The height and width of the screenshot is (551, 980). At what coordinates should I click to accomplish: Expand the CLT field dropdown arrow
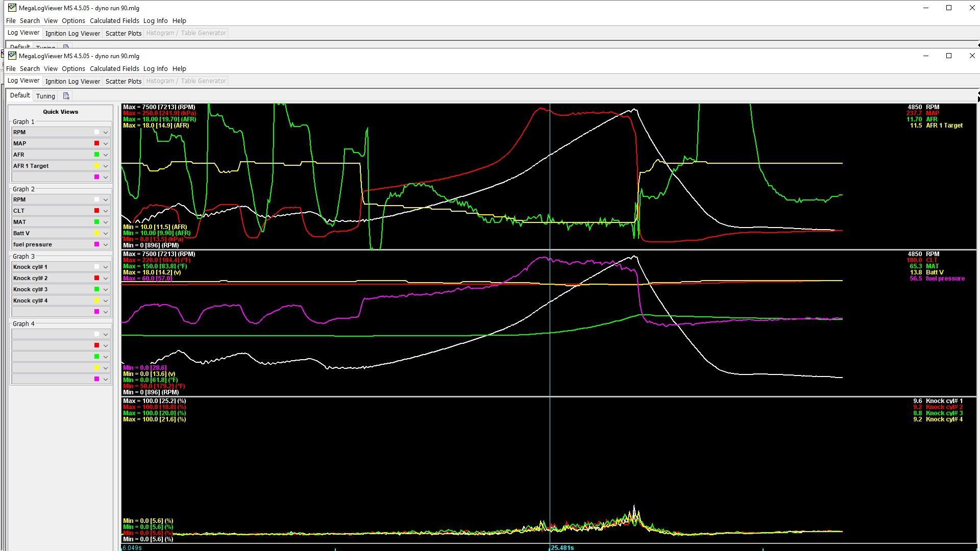pyautogui.click(x=106, y=211)
